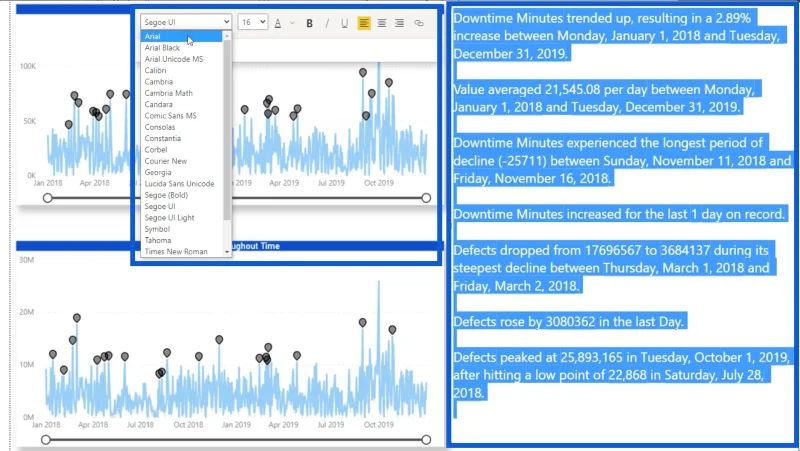800x451 pixels.
Task: Choose Segoe (Bold) font
Action: point(181,195)
